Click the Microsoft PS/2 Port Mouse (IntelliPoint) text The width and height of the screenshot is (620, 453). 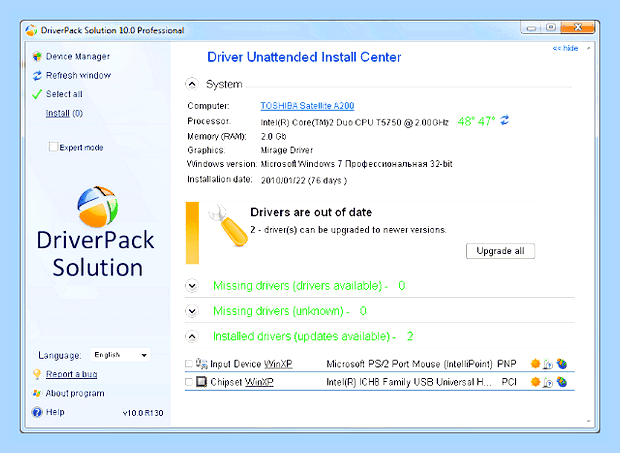click(409, 364)
